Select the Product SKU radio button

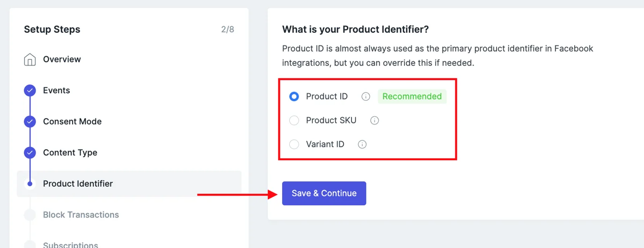(294, 120)
